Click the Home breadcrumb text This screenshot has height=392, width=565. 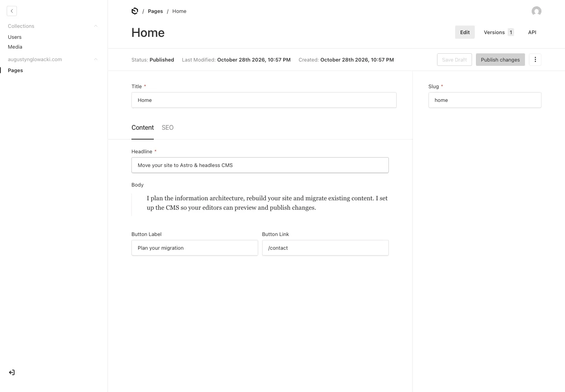tap(179, 11)
